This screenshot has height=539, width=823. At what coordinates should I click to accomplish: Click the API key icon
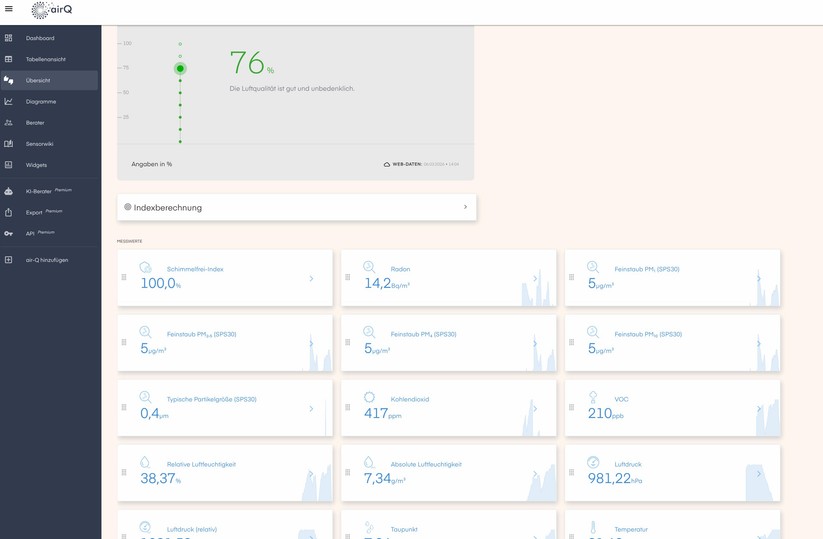point(9,233)
